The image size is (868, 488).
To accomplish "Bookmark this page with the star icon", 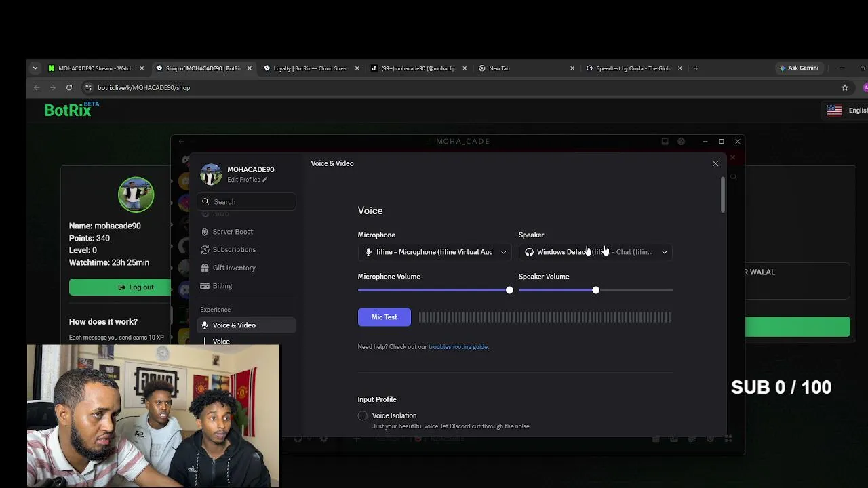I will pos(845,87).
